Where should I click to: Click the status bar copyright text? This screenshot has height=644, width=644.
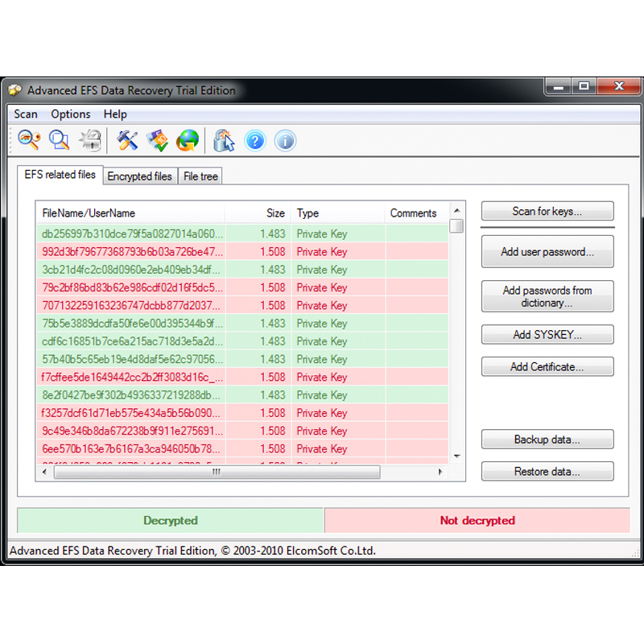[x=192, y=551]
